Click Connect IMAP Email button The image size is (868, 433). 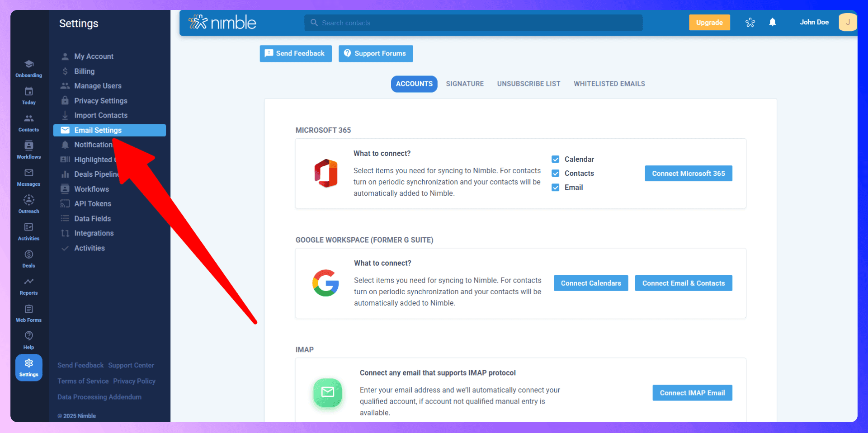coord(692,393)
